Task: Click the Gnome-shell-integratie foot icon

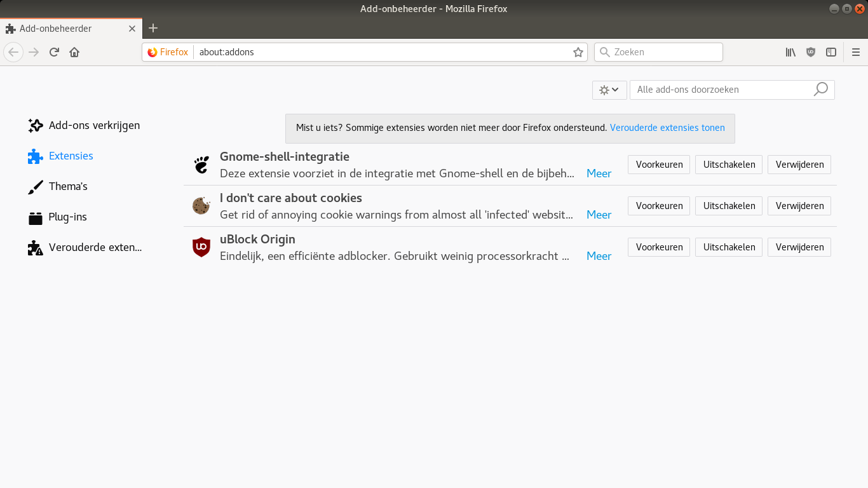Action: click(201, 165)
